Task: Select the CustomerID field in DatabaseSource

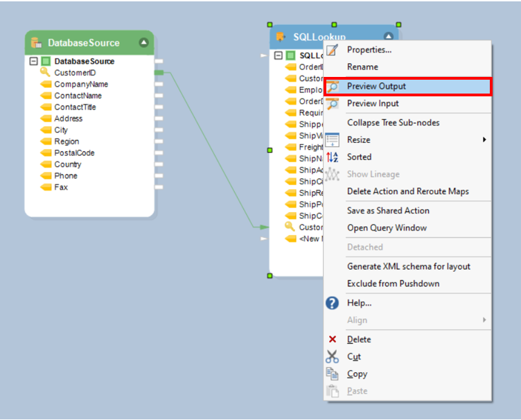Action: tap(75, 73)
